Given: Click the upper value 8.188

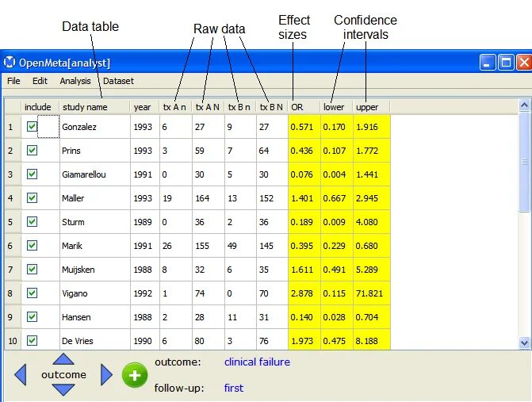Looking at the screenshot, I should point(372,340).
